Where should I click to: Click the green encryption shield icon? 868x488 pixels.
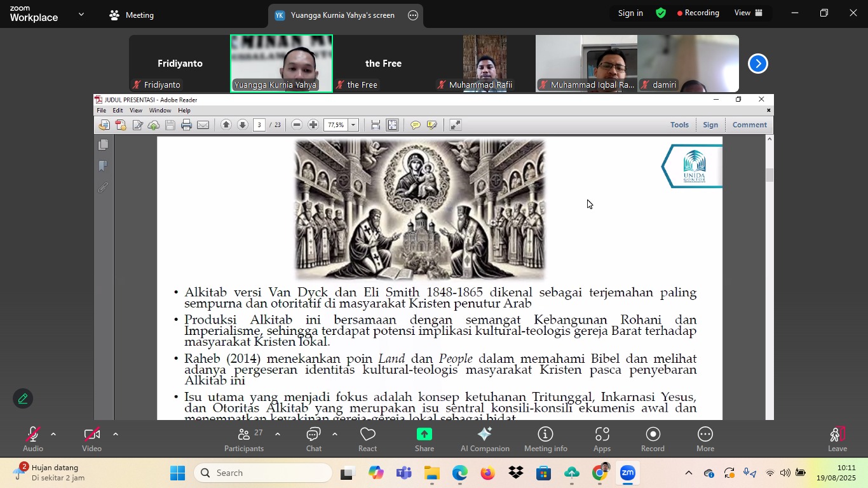tap(661, 13)
